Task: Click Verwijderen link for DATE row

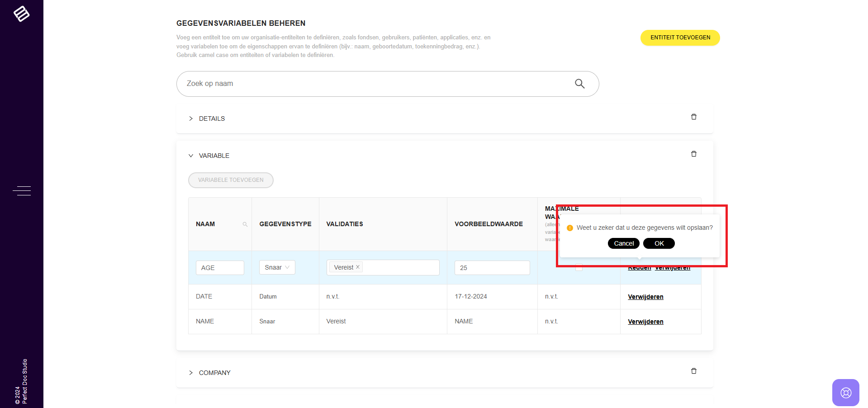Action: coord(645,297)
